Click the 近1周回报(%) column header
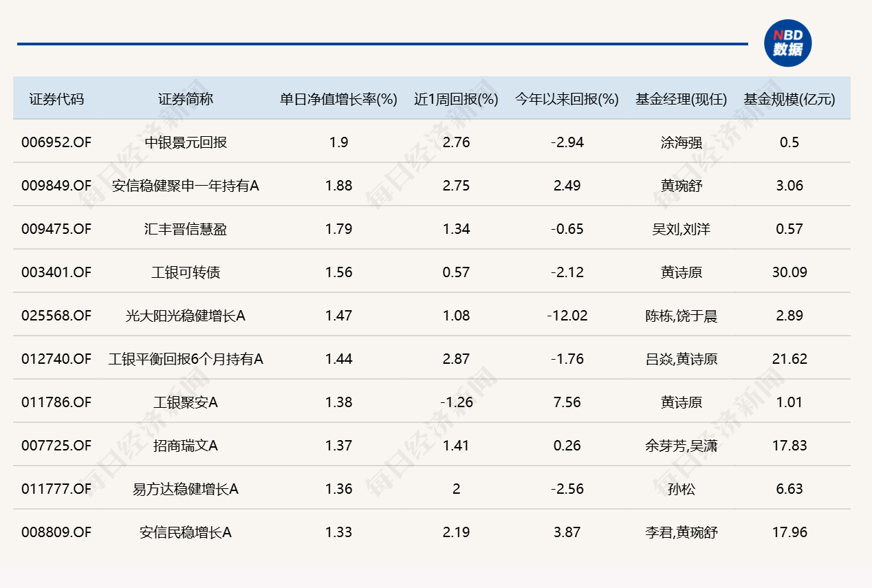872x588 pixels. pyautogui.click(x=456, y=99)
